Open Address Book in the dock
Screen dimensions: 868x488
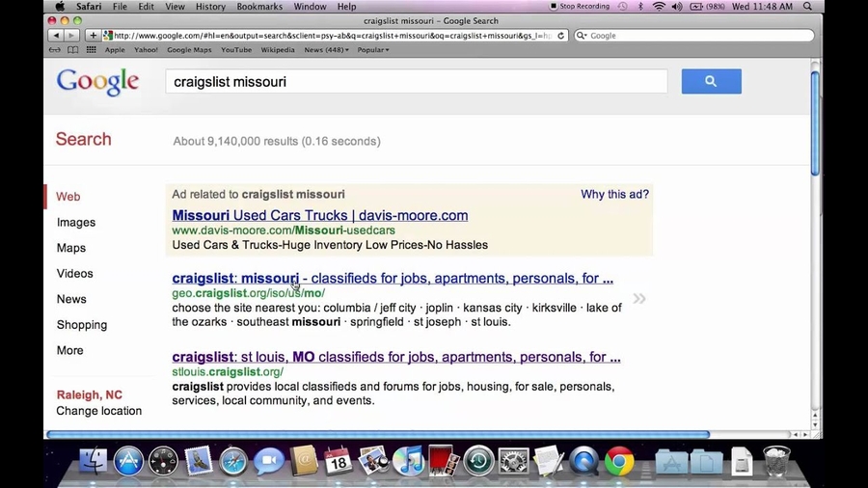point(304,460)
